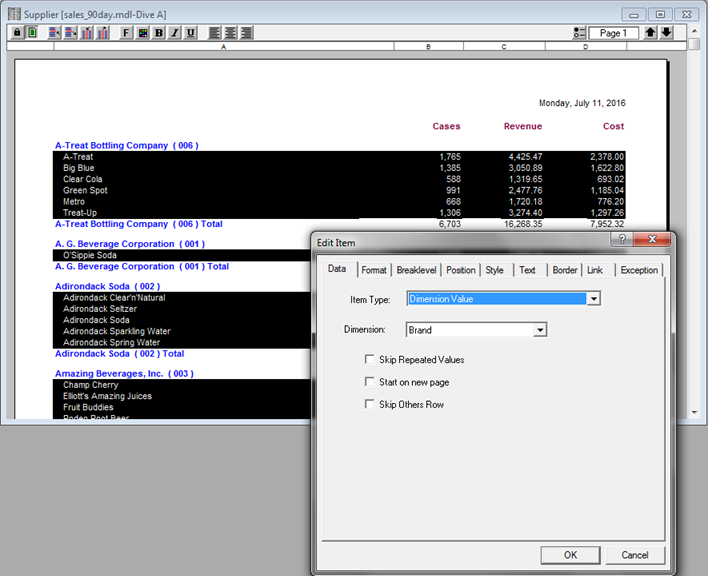The width and height of the screenshot is (708, 576).
Task: Switch to the Format tab
Action: 374,270
